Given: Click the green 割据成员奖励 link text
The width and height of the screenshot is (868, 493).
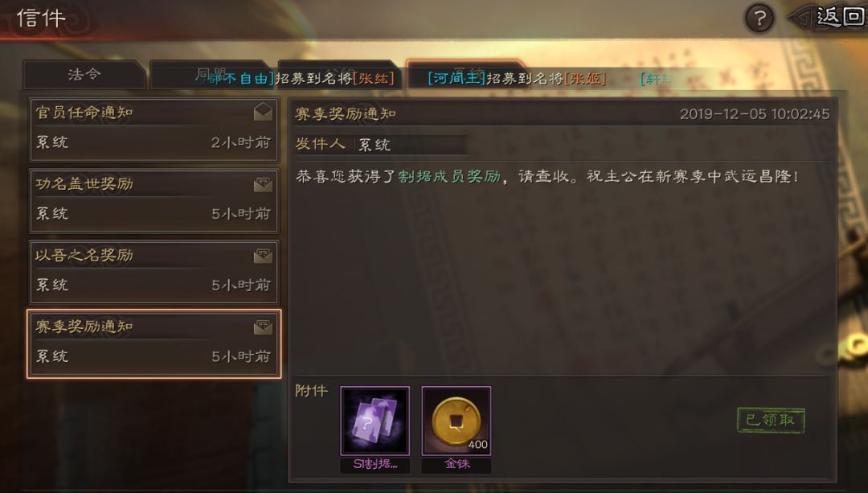Looking at the screenshot, I should (x=449, y=177).
